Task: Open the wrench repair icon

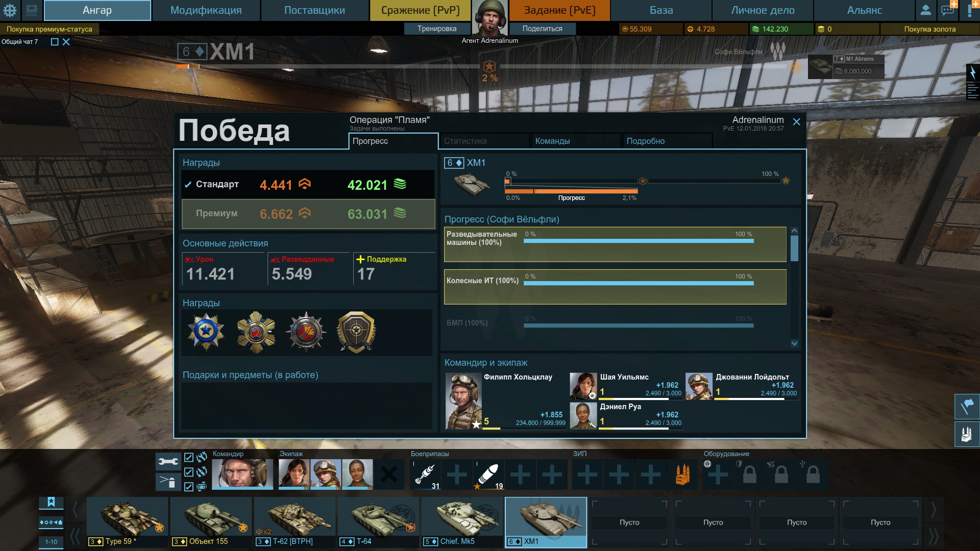Action: click(168, 461)
